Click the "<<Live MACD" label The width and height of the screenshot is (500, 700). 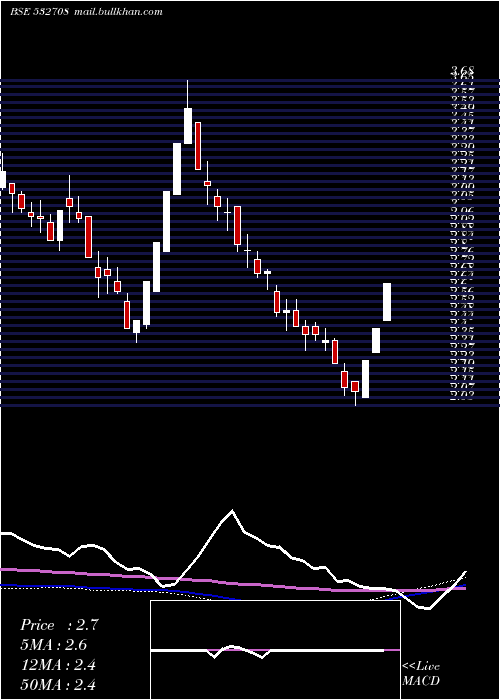tap(421, 673)
